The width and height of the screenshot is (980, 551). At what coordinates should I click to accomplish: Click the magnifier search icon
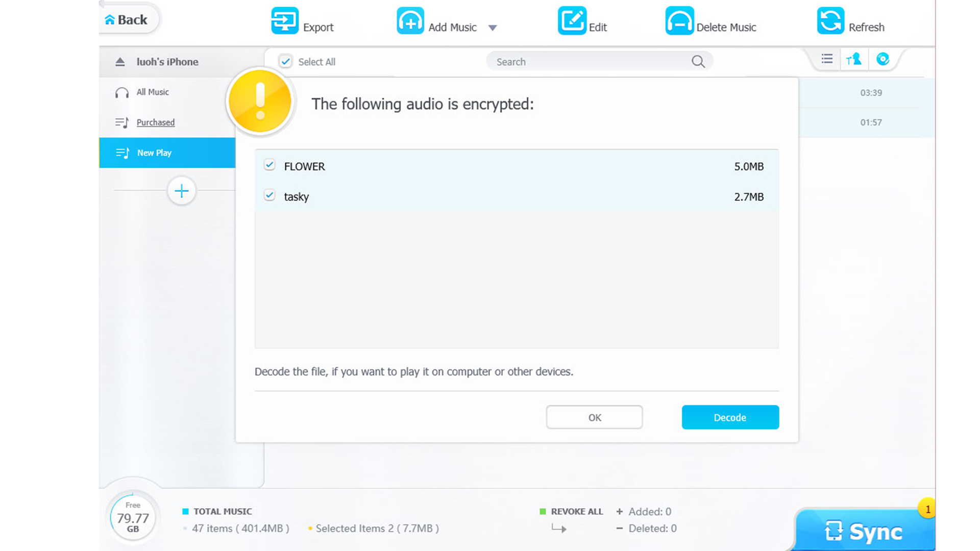[698, 62]
